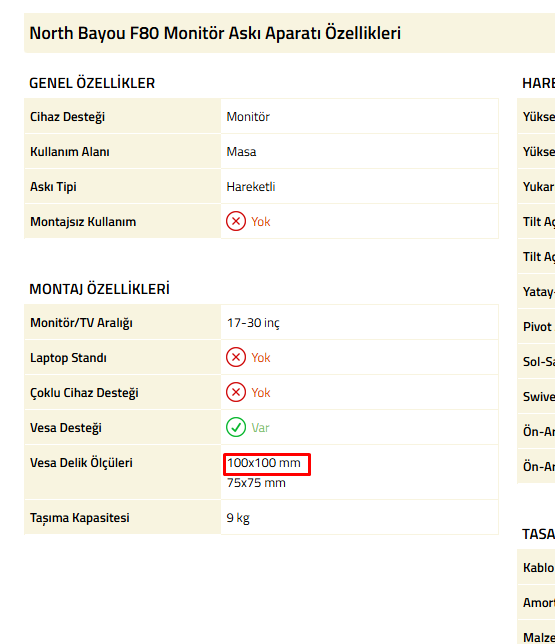Click the Pivot label in right column

click(537, 327)
